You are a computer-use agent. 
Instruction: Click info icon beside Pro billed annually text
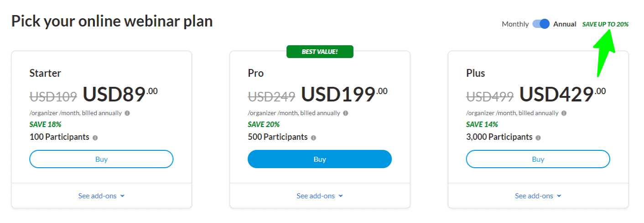(x=346, y=113)
